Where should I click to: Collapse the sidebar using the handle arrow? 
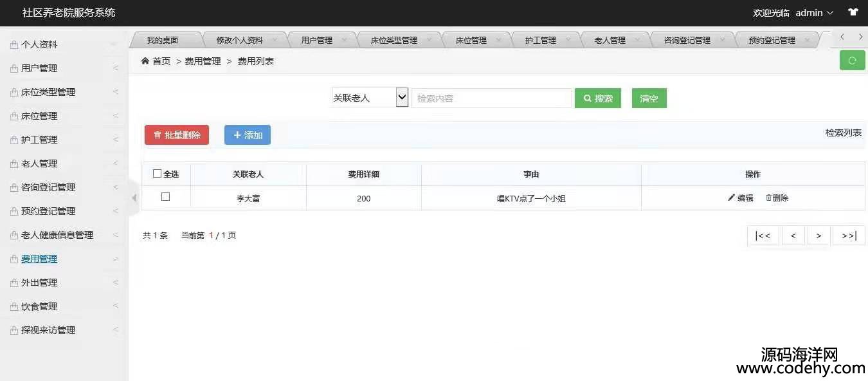click(x=134, y=198)
